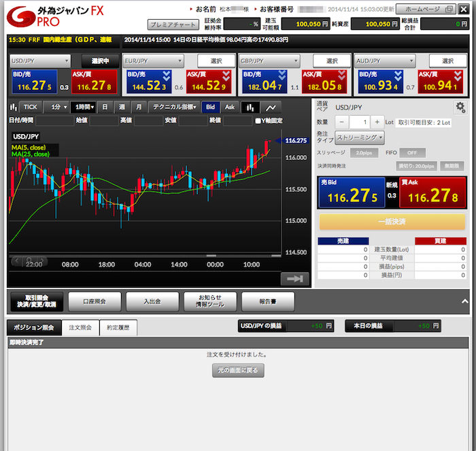Viewport: 476px width, 451px height.
Task: Jump to latest chart data arrow button
Action: click(294, 278)
